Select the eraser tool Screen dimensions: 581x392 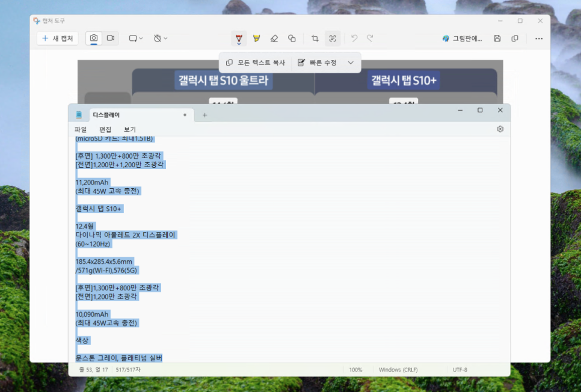[274, 38]
